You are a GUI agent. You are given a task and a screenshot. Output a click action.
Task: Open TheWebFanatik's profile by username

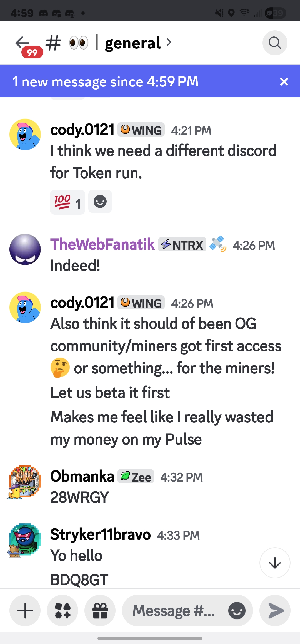coord(102,244)
